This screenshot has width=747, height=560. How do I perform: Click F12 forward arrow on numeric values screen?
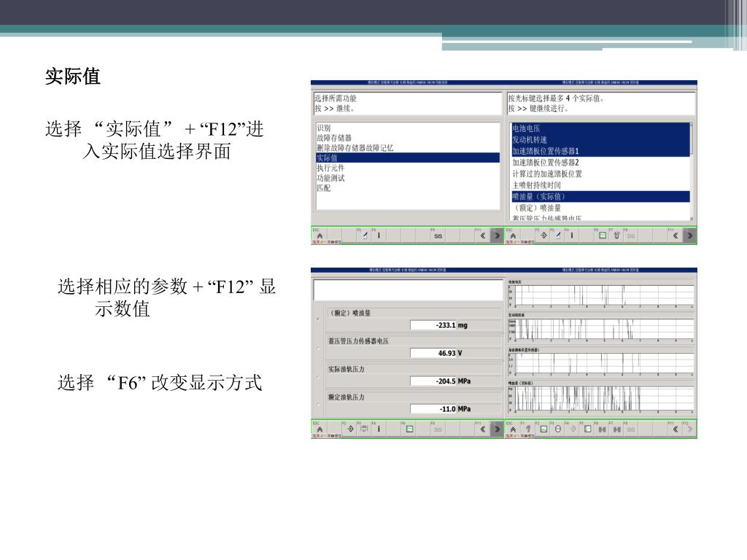pos(498,429)
